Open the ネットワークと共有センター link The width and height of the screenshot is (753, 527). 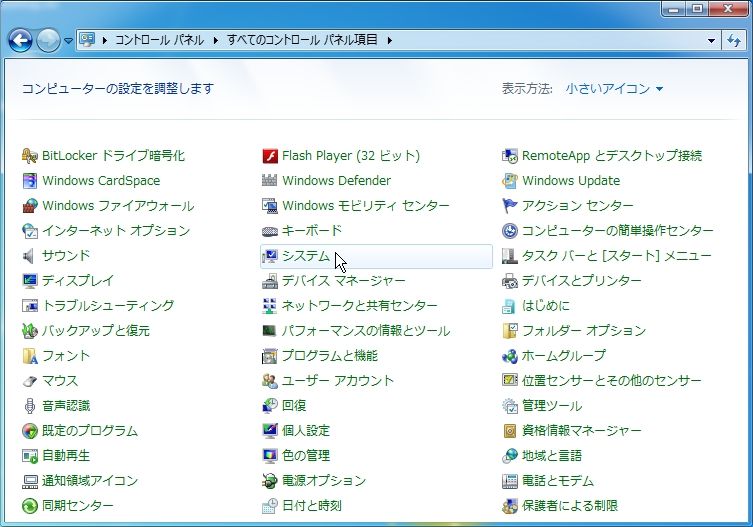tap(359, 306)
